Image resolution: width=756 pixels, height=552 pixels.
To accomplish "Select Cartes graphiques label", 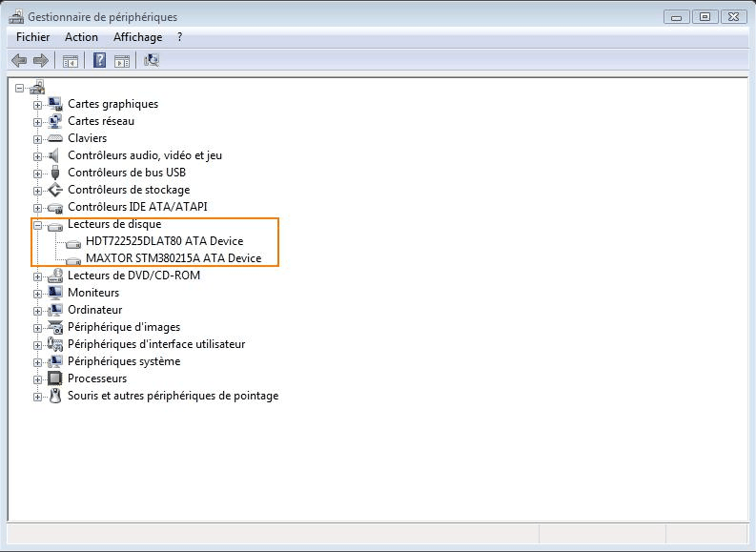I will [x=112, y=104].
